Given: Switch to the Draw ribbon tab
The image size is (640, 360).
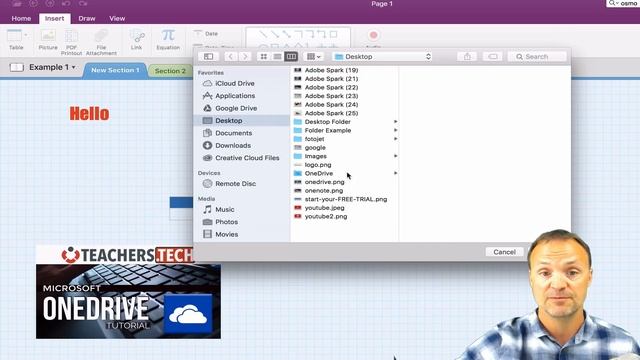Looking at the screenshot, I should coord(87,18).
